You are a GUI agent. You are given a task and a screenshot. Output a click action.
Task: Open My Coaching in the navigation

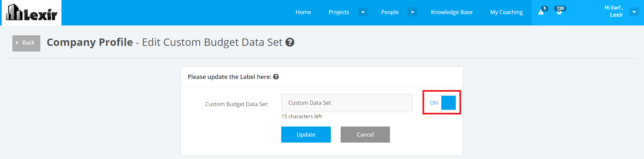tap(506, 12)
